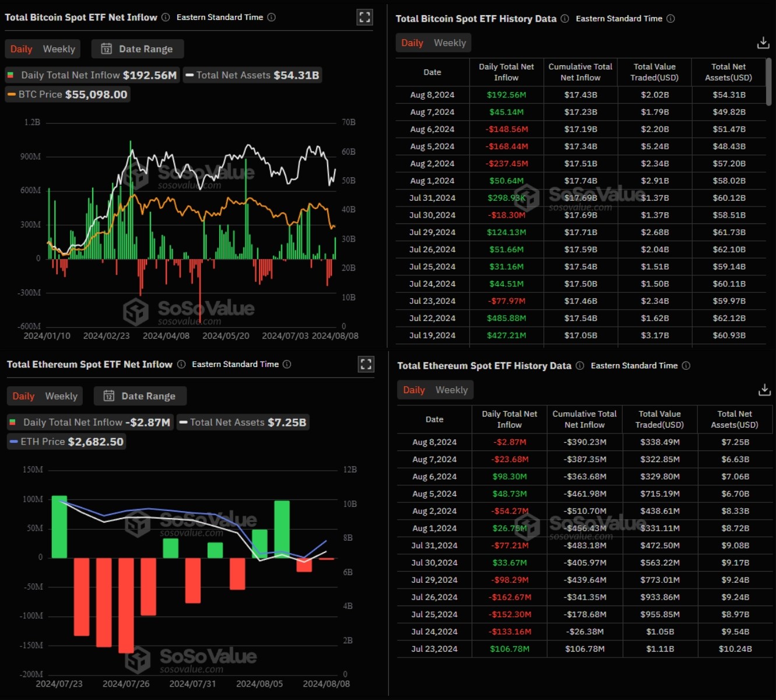This screenshot has width=776, height=700.
Task: Click the Aug 8,2024 row in Bitcoin history
Action: [x=432, y=94]
